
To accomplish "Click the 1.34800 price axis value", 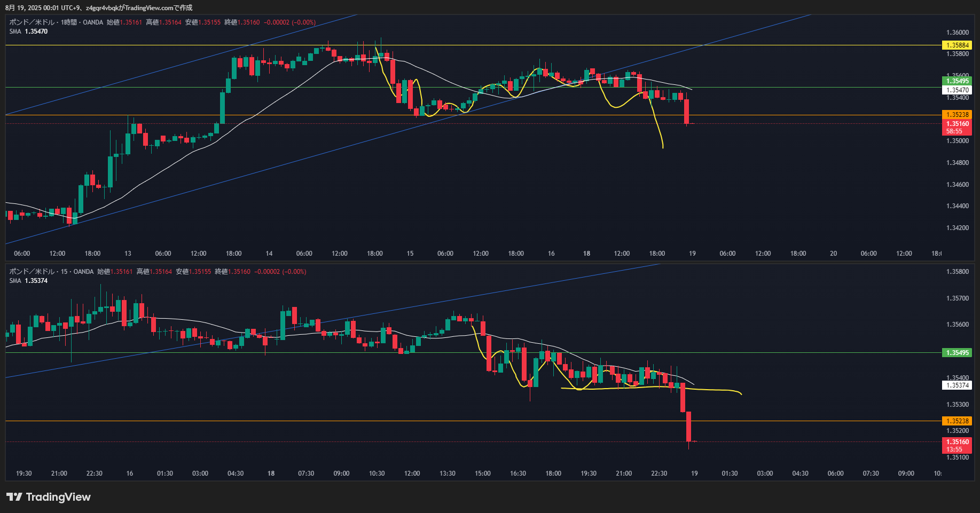I will pyautogui.click(x=957, y=163).
